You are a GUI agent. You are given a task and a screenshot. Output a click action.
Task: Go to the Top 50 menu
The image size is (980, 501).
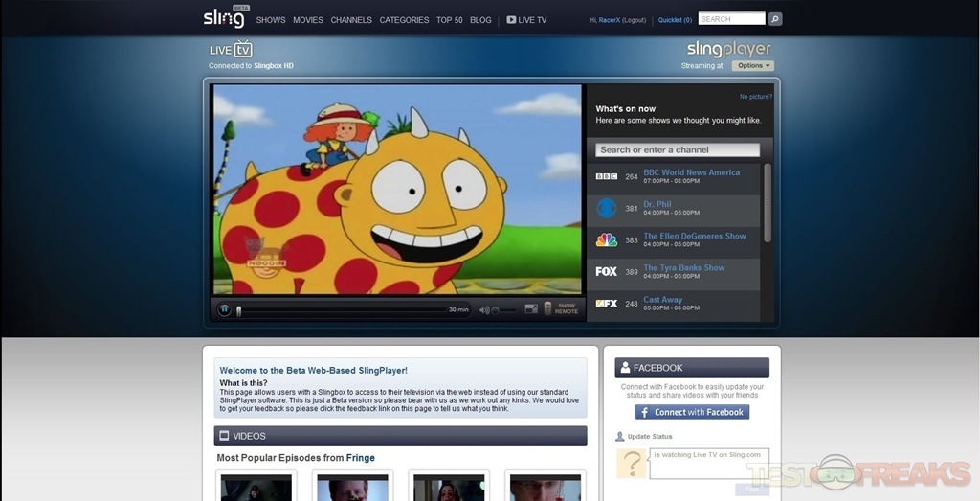coord(449,20)
